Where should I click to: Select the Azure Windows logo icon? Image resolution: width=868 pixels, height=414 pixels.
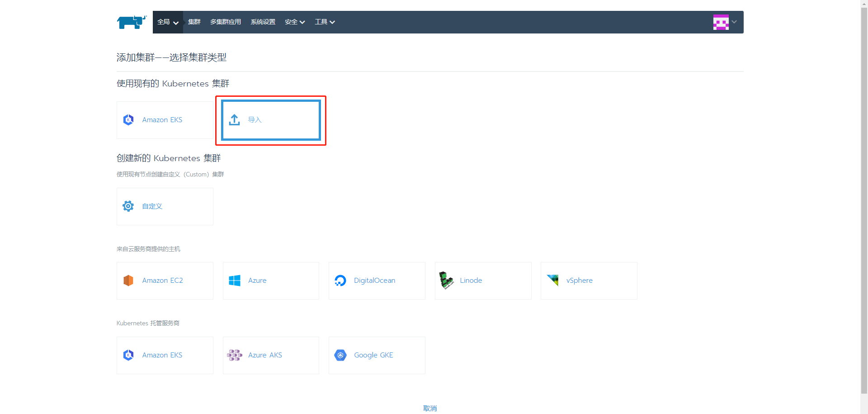(x=235, y=281)
